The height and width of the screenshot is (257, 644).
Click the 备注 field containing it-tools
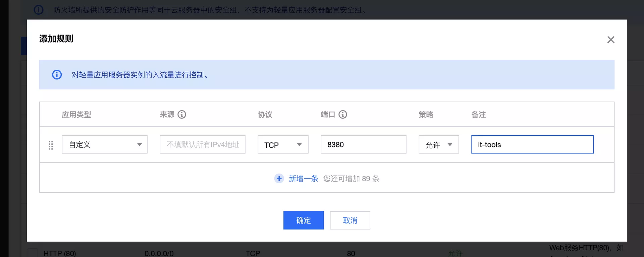[x=532, y=145]
